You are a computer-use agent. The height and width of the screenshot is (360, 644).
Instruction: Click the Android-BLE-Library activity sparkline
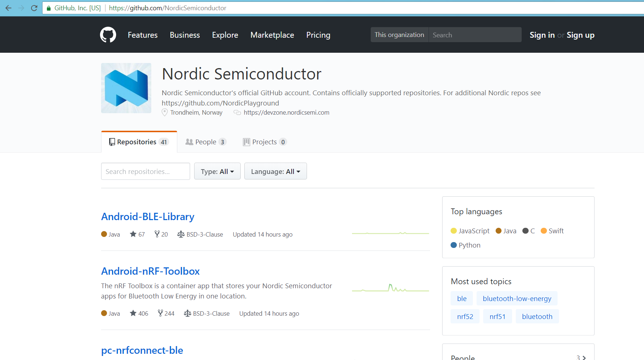click(x=391, y=233)
